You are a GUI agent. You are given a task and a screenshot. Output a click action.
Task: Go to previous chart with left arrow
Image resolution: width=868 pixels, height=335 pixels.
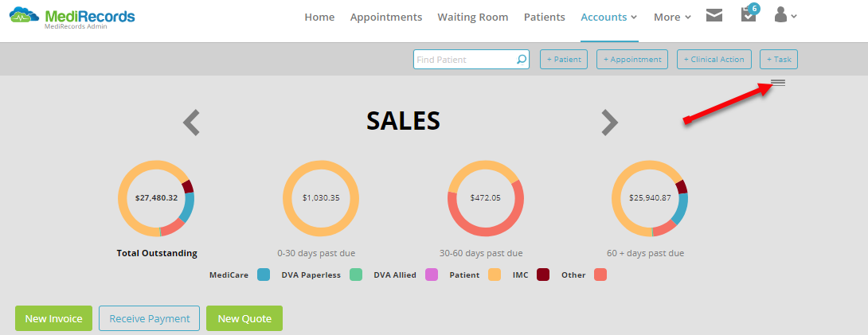pos(191,123)
